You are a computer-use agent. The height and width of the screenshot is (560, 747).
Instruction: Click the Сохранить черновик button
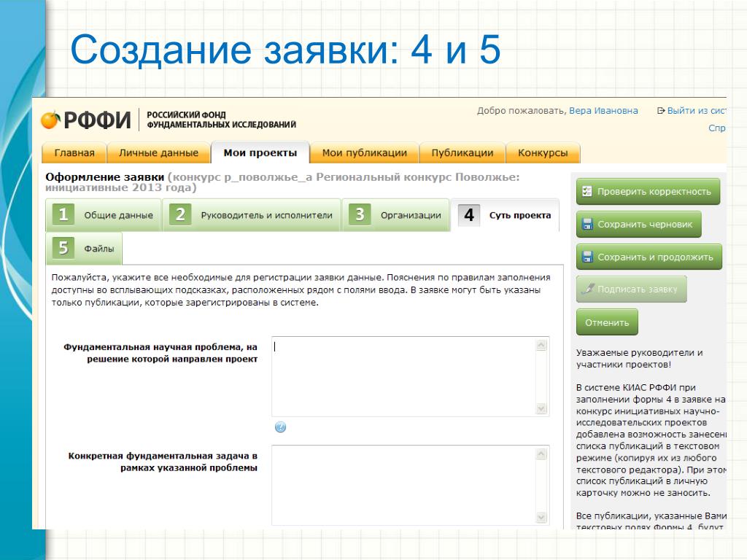coord(639,225)
